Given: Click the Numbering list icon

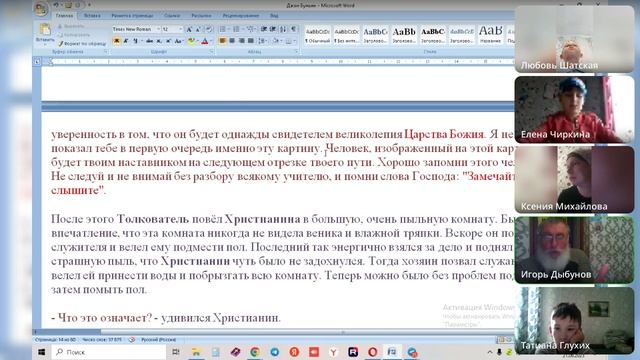Looking at the screenshot, I should click(x=236, y=29).
